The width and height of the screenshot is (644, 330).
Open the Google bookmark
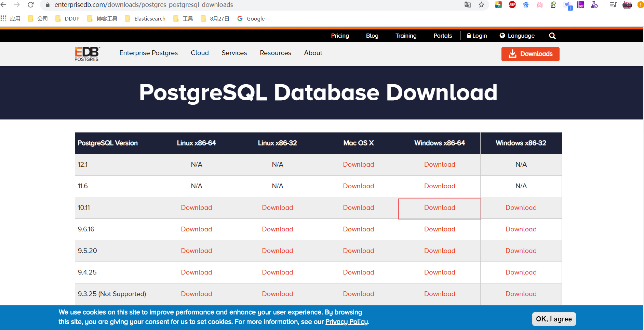251,18
